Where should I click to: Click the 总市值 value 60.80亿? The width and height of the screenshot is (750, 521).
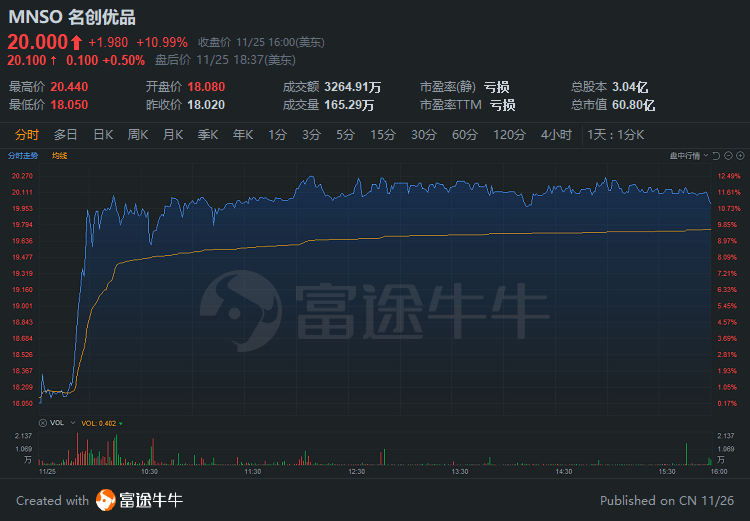coord(633,105)
